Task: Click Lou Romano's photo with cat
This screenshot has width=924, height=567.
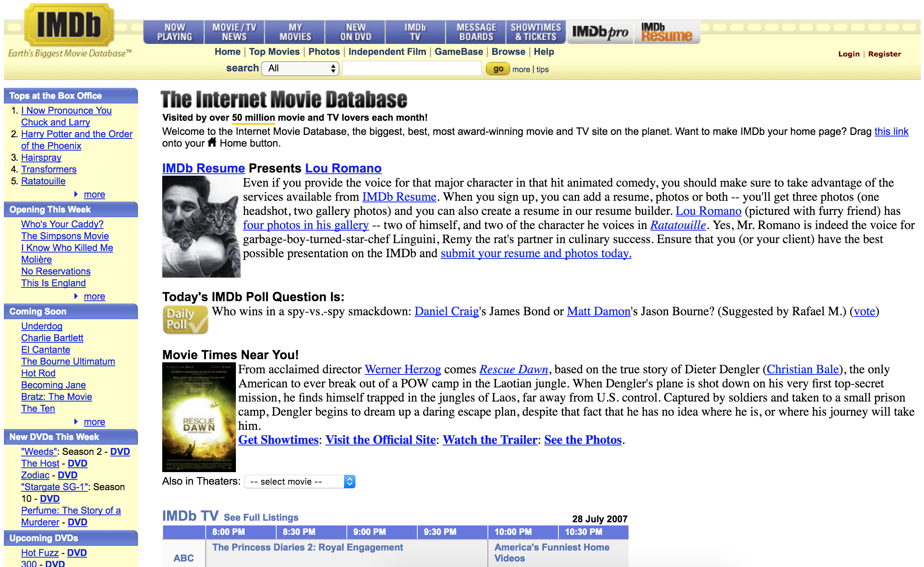Action: (x=201, y=227)
